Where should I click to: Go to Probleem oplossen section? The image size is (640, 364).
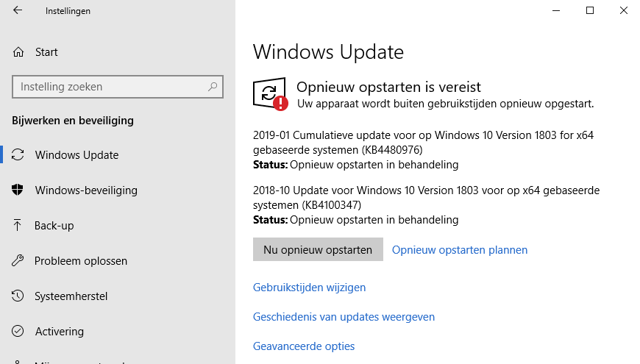81,261
